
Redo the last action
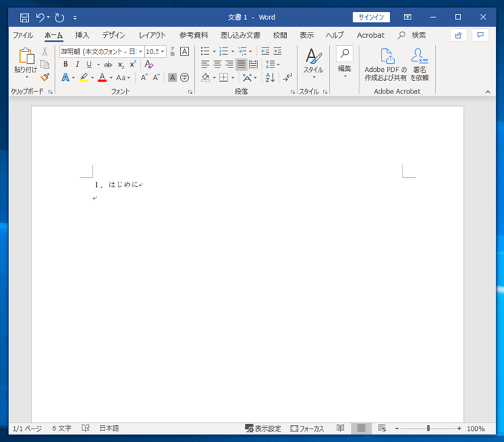[59, 17]
